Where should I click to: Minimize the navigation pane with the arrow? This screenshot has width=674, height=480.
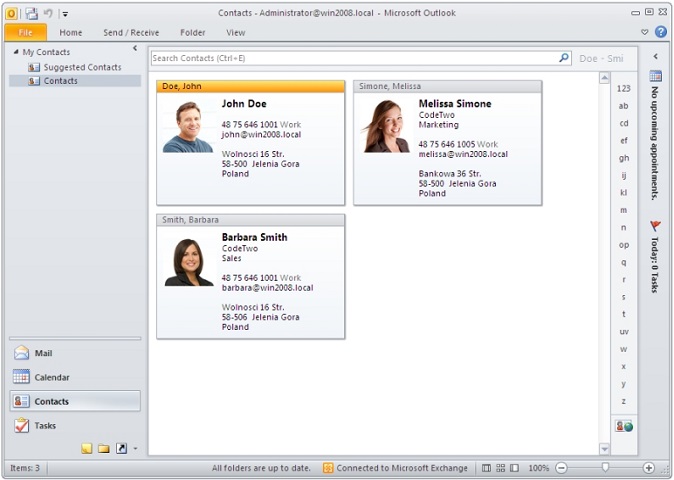[135, 48]
